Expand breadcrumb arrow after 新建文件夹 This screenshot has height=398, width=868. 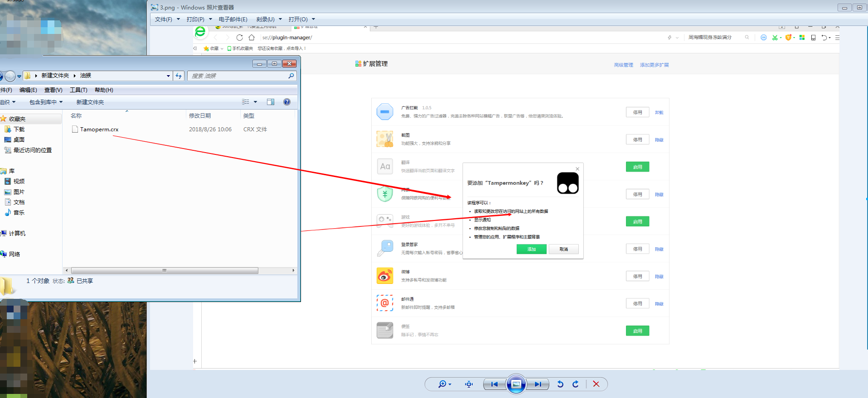(75, 76)
